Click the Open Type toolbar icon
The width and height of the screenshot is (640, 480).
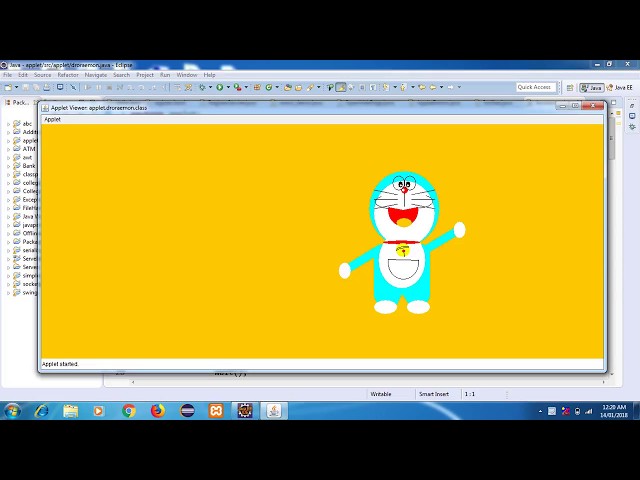(288, 87)
